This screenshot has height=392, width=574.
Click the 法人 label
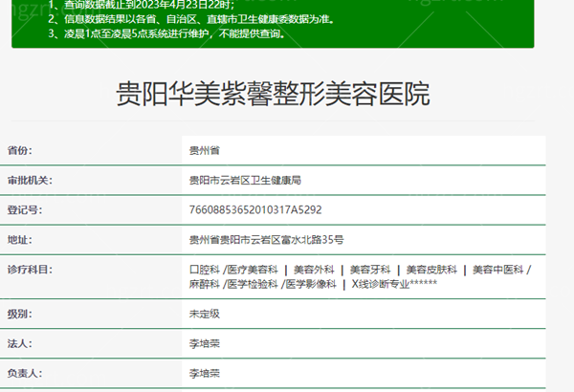pos(20,343)
